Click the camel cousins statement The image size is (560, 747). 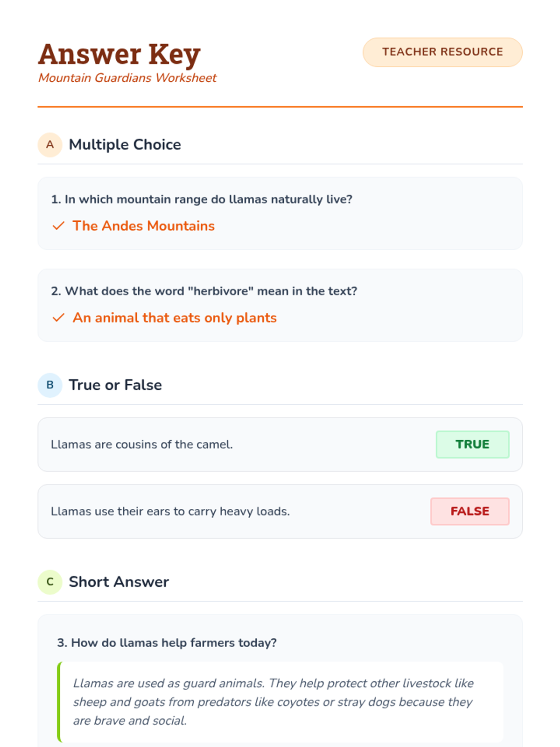coord(142,444)
